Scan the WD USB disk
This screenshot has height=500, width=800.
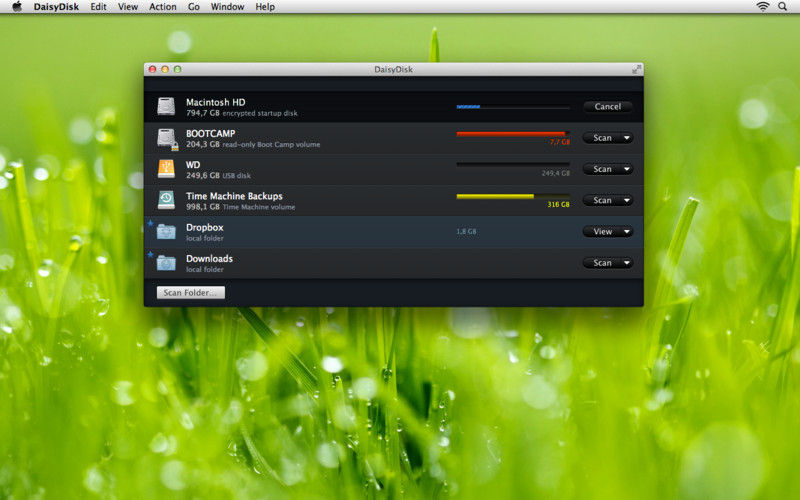(602, 169)
